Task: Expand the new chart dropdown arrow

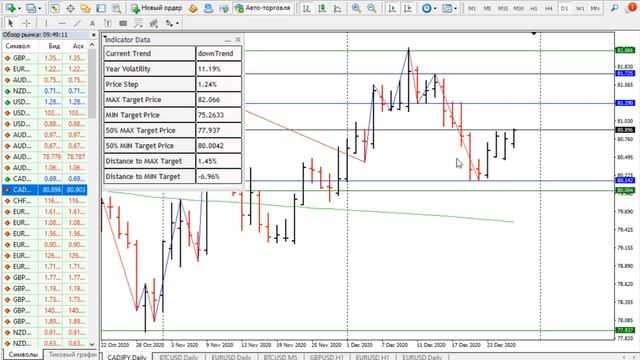Action: [19, 8]
